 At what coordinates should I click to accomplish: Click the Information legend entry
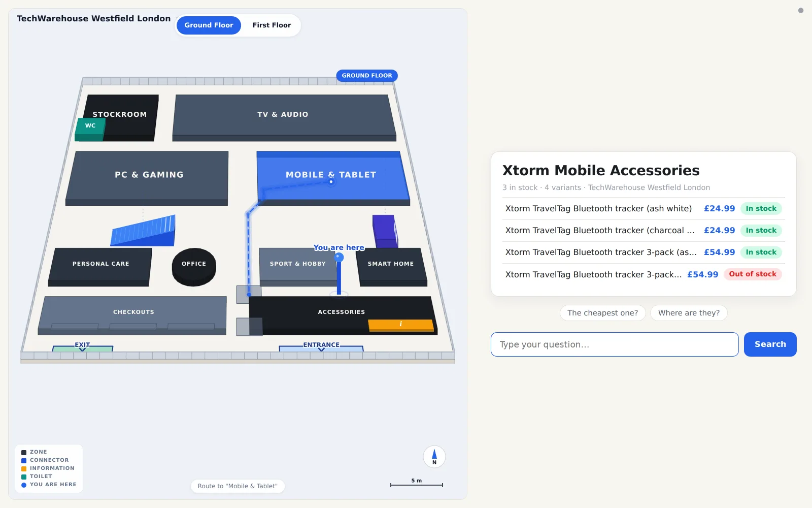48,468
